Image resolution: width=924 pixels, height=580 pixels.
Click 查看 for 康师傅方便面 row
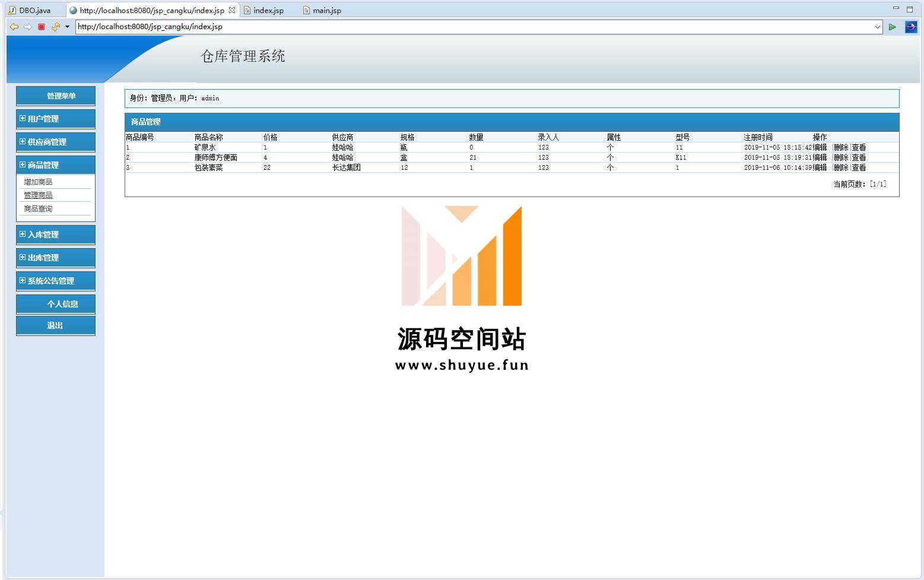pos(859,157)
